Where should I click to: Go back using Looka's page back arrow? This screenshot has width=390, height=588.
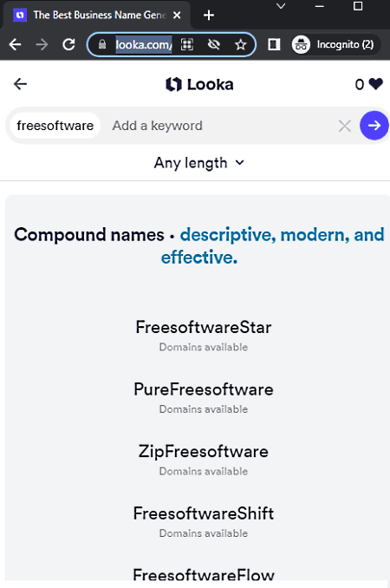pyautogui.click(x=20, y=84)
